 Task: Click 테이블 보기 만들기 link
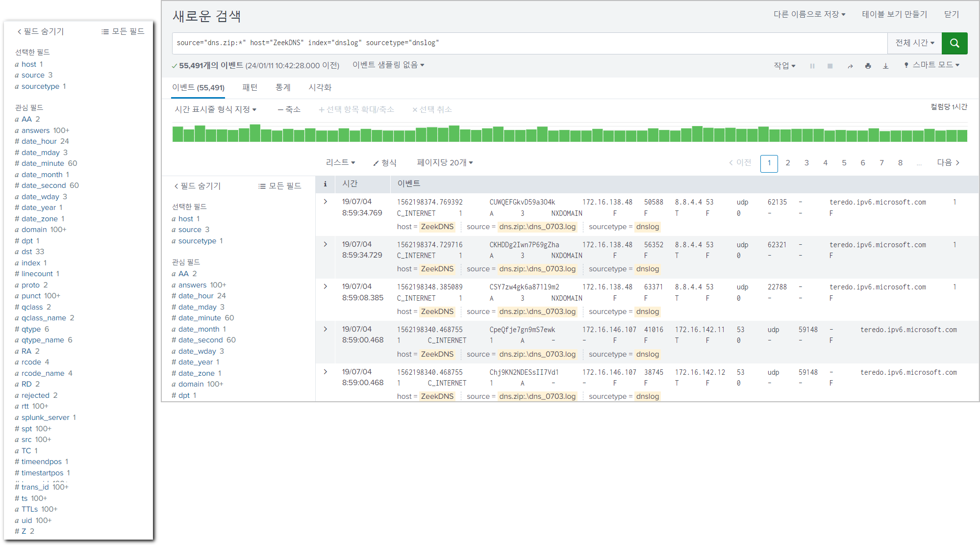point(894,14)
